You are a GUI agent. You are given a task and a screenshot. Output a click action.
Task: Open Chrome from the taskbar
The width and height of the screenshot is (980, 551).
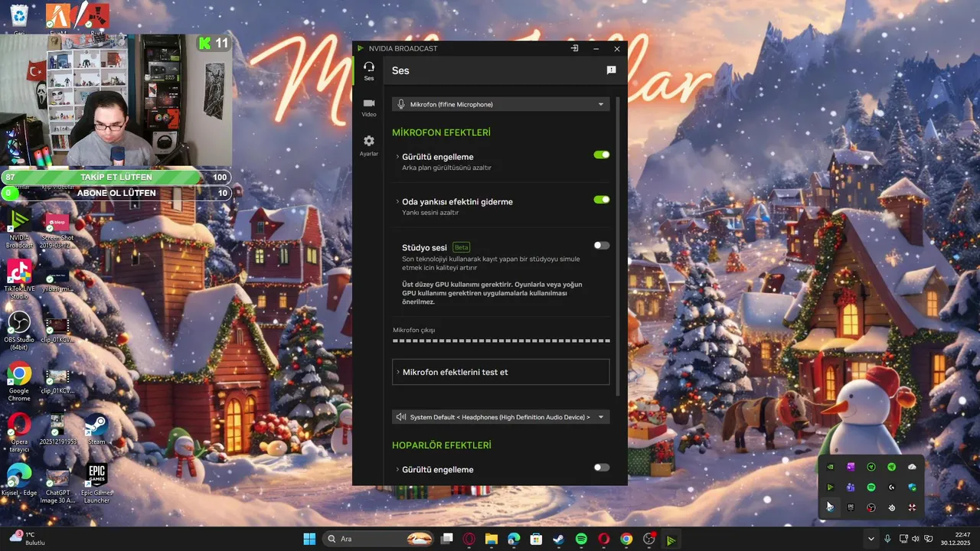click(x=626, y=539)
